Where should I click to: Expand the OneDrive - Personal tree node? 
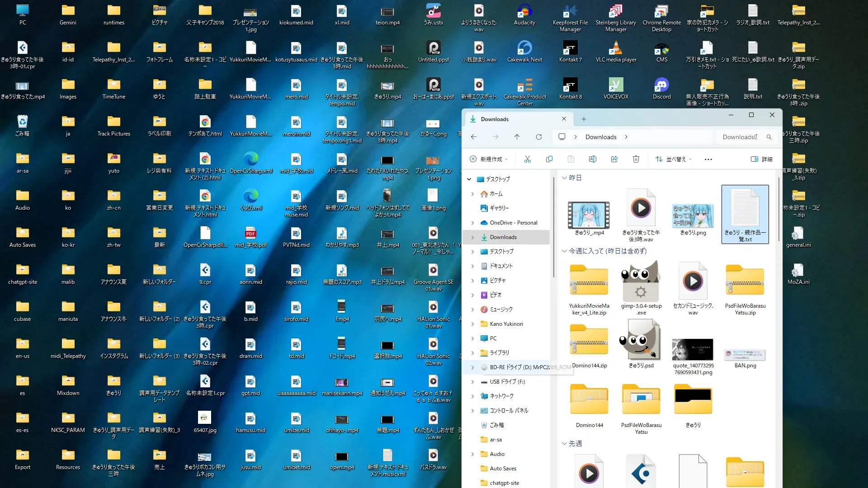tap(472, 223)
